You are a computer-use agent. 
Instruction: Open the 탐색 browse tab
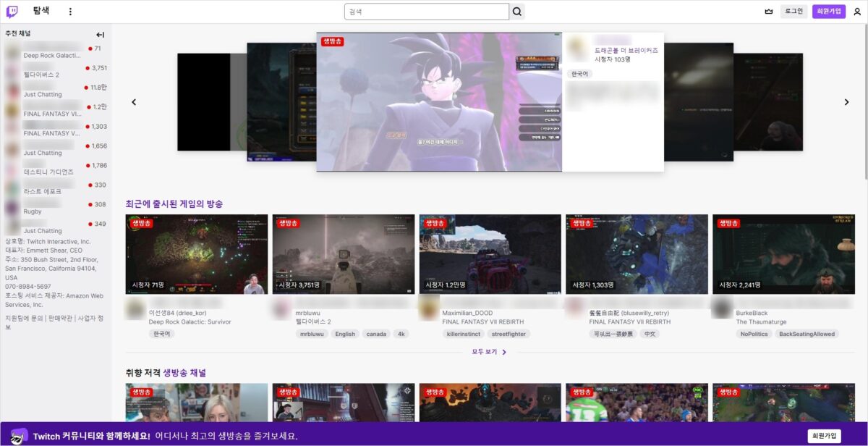tap(41, 12)
